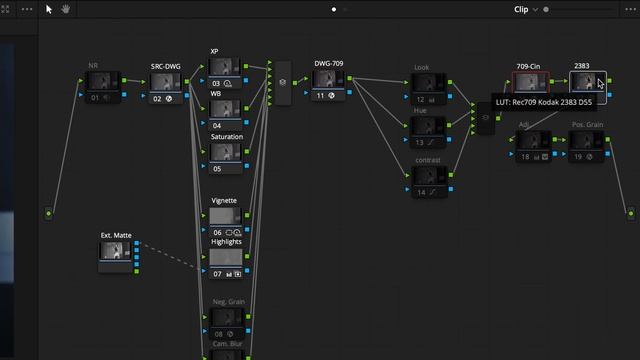Click the green RGB input of node 11
Image resolution: width=640 pixels, height=360 pixels.
point(306,78)
